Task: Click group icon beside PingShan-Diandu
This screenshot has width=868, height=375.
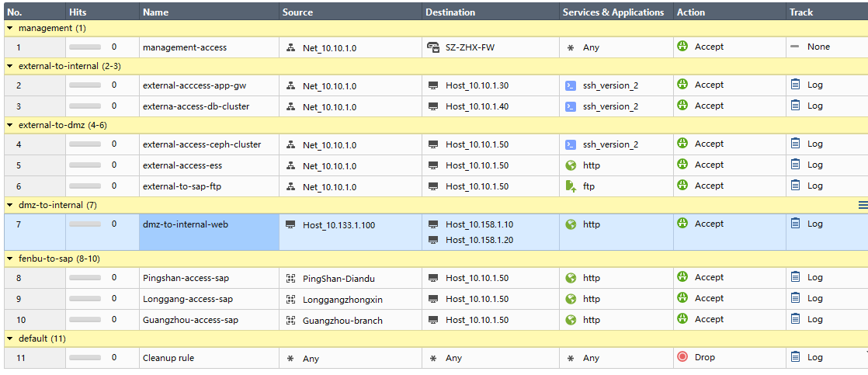Action: click(x=290, y=278)
